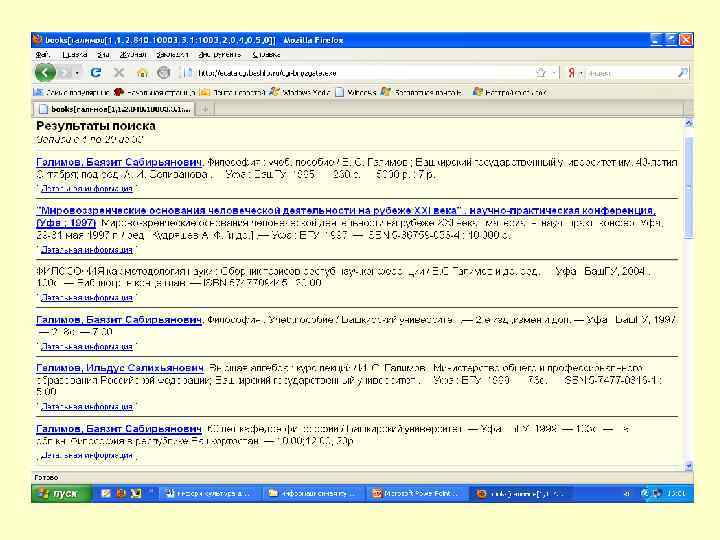Open the History (Журнал) menu
720x540 pixels.
pyautogui.click(x=133, y=55)
